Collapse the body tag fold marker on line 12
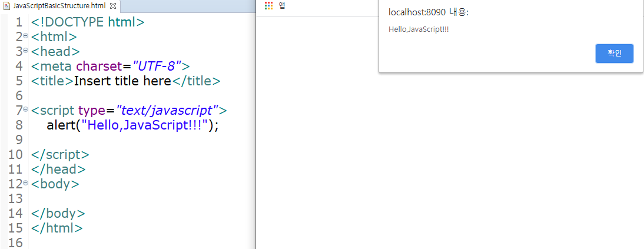This screenshot has width=644, height=249. [25, 183]
